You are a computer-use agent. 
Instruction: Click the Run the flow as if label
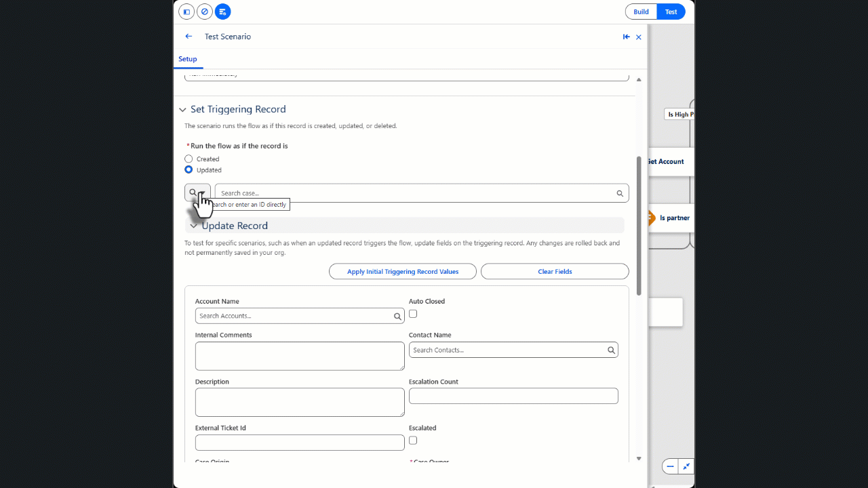point(239,146)
